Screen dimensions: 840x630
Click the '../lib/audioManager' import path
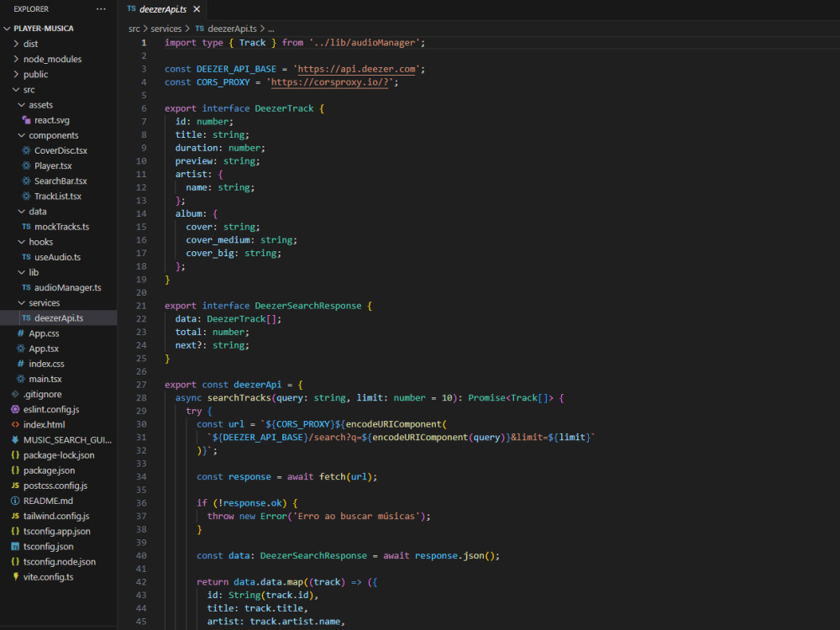click(365, 43)
